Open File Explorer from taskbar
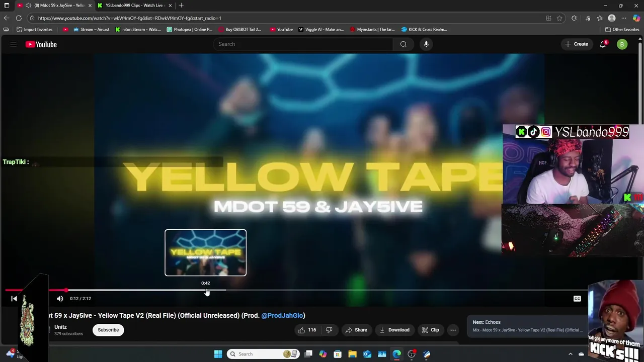Screen dimensions: 644x362 coord(352,354)
